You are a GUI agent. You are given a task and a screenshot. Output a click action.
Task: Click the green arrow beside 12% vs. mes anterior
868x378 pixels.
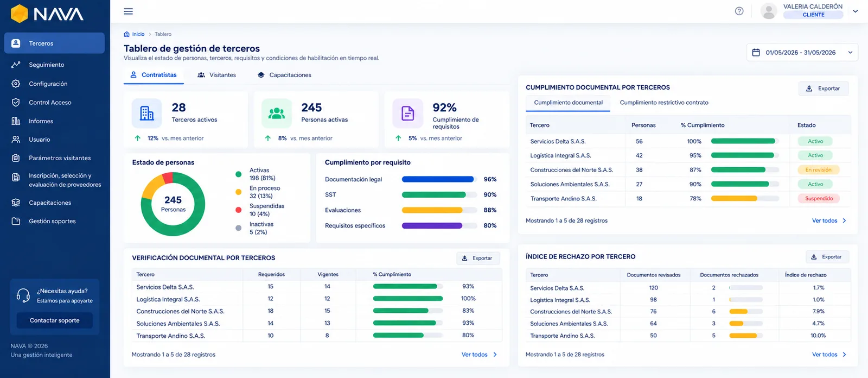(137, 138)
